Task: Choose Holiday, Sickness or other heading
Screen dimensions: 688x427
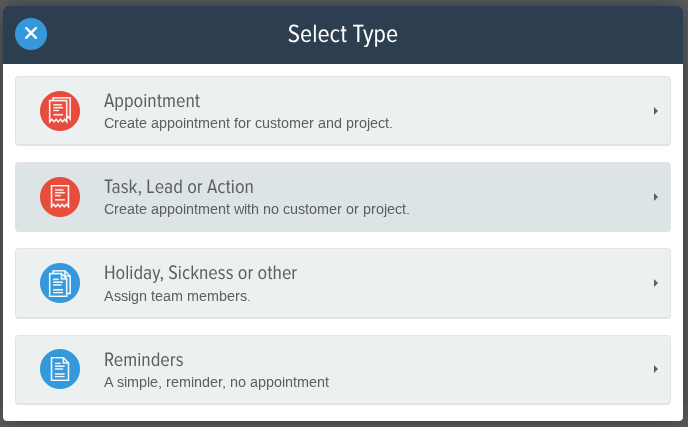Action: pyautogui.click(x=201, y=273)
